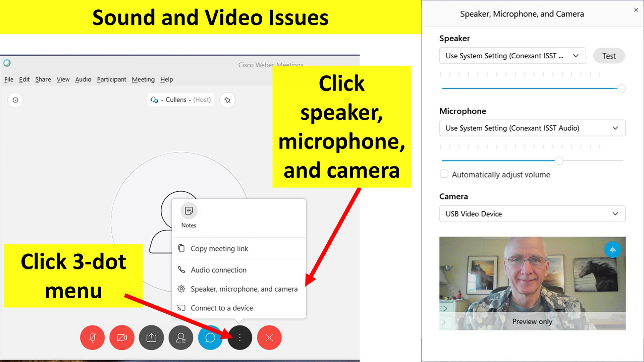
Task: Select Speaker, microphone, and camera menu entry
Action: click(x=244, y=289)
